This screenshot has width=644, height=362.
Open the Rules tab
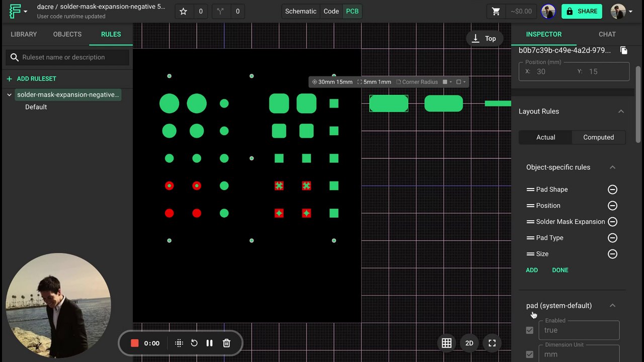pyautogui.click(x=111, y=34)
